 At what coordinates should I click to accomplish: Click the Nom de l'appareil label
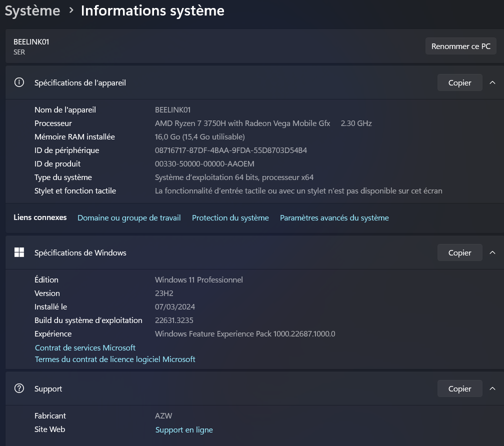65,110
